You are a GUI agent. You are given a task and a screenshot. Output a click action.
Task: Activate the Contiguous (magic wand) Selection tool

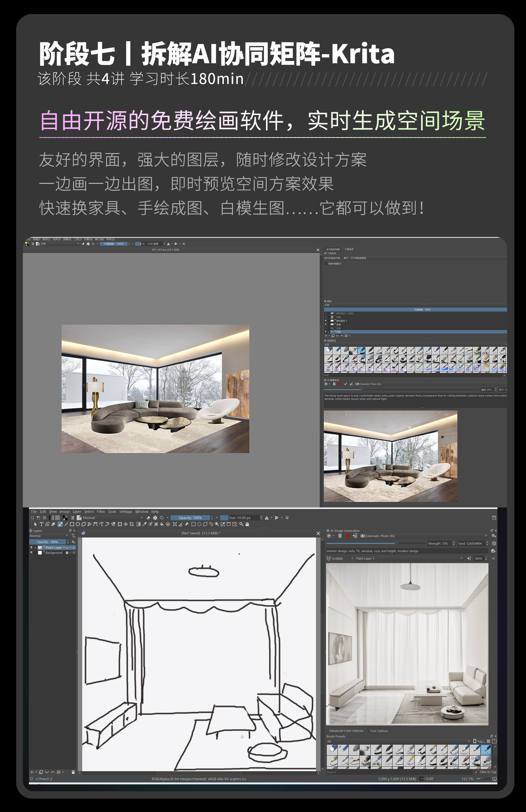pyautogui.click(x=217, y=524)
